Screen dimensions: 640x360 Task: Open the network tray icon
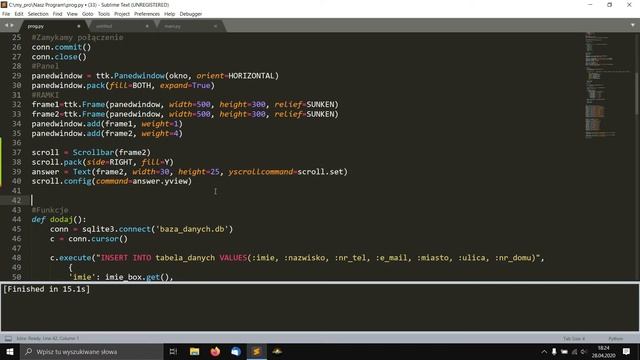point(574,352)
